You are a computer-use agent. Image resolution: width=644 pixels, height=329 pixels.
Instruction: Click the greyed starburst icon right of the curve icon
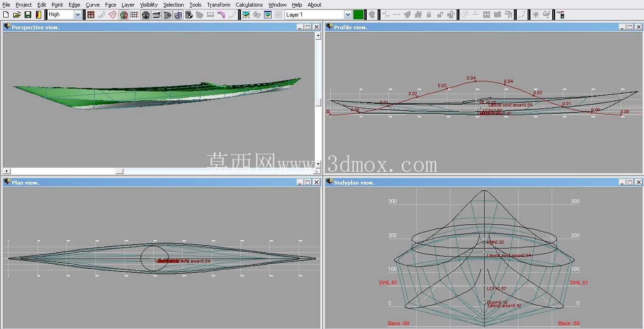click(x=536, y=15)
